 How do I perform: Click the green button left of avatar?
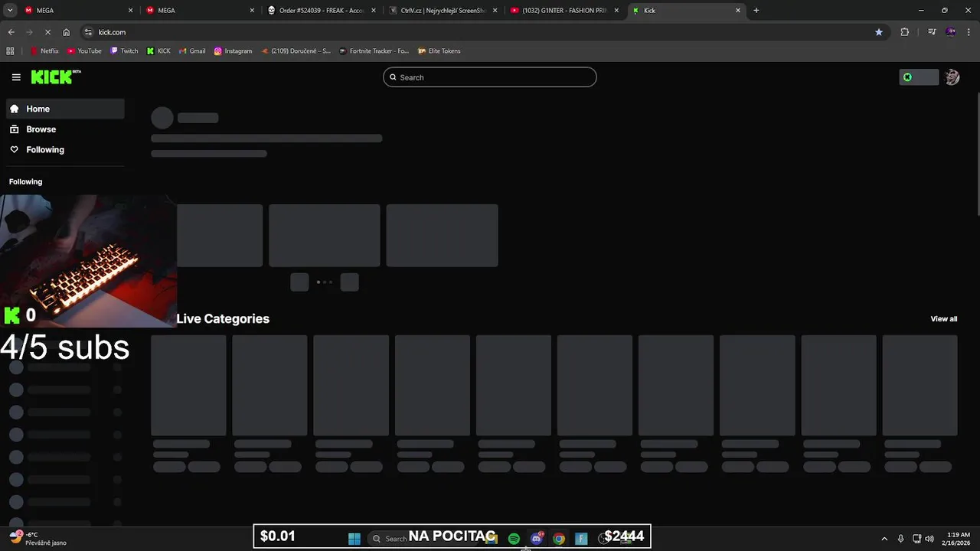919,77
